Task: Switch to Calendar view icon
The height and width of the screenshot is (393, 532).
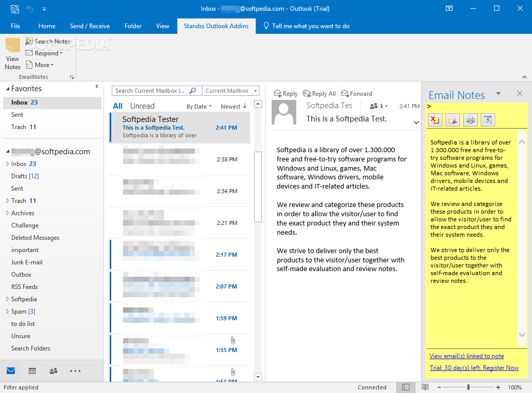Action: click(32, 371)
